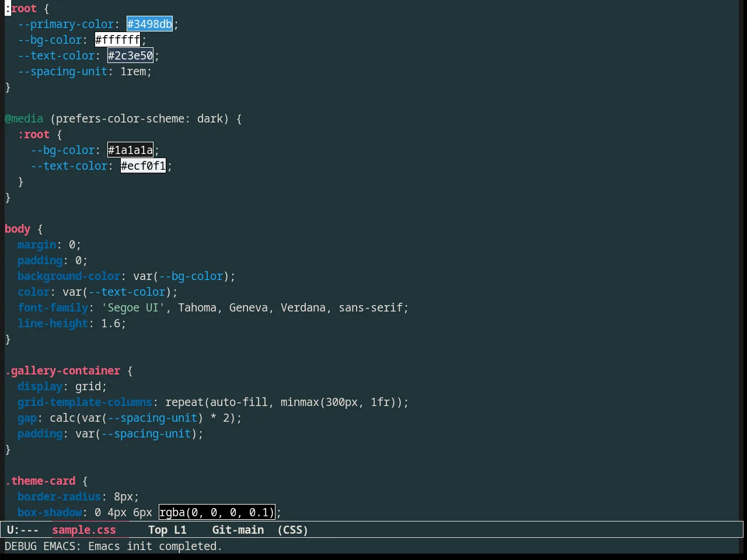Click the body selector
Image resolution: width=747 pixels, height=560 pixels.
pyautogui.click(x=18, y=229)
